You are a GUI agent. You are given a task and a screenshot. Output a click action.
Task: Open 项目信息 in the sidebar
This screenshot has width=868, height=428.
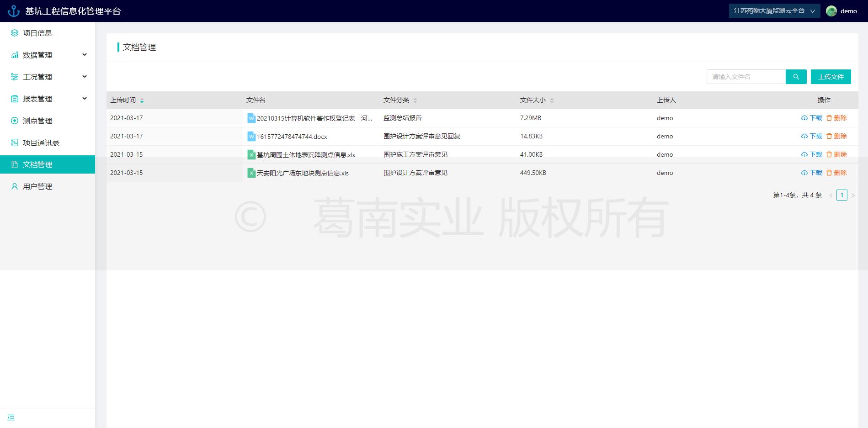(x=37, y=33)
